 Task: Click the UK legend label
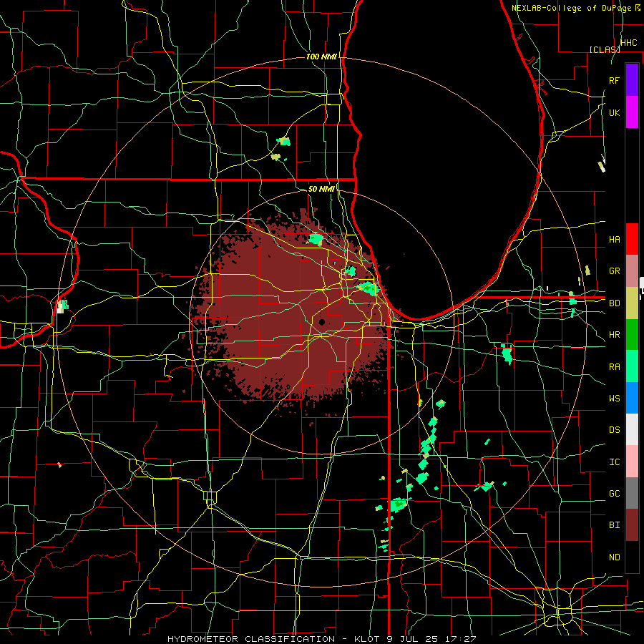615,112
